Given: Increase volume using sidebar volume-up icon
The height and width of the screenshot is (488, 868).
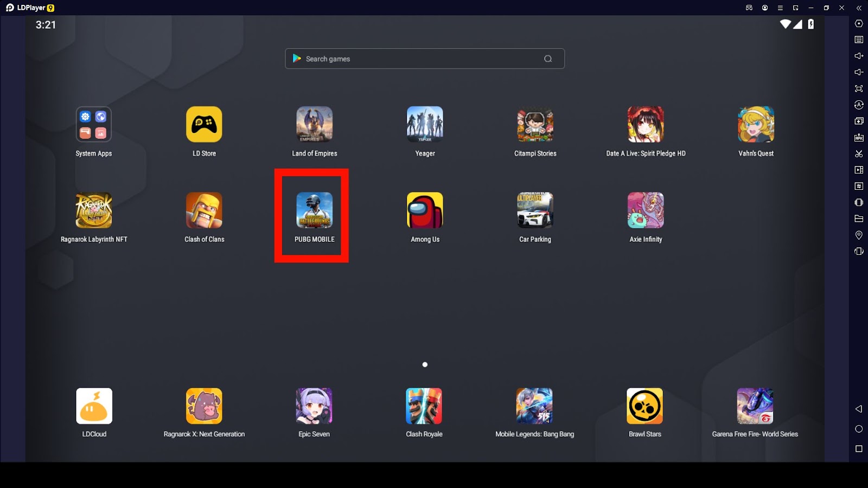Looking at the screenshot, I should 859,56.
